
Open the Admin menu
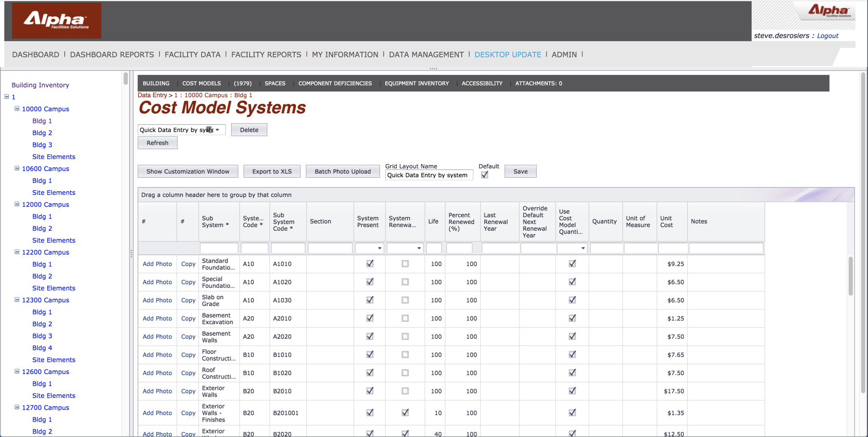[x=564, y=55]
